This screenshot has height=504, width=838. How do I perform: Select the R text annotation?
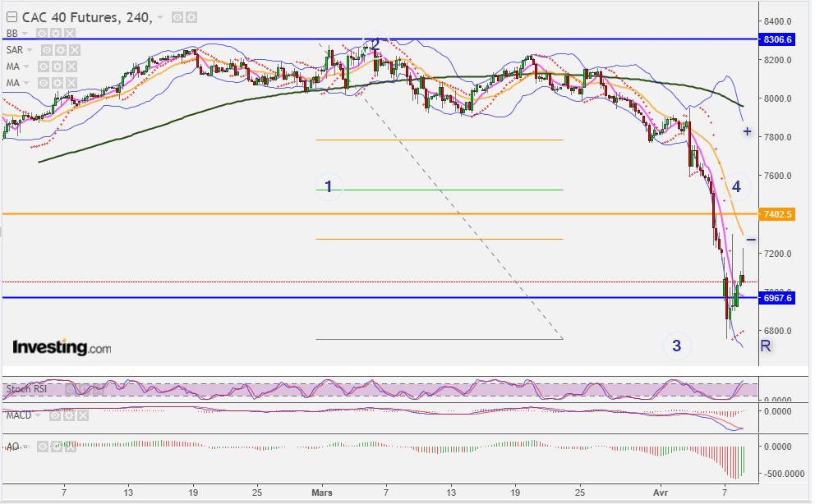tap(766, 346)
